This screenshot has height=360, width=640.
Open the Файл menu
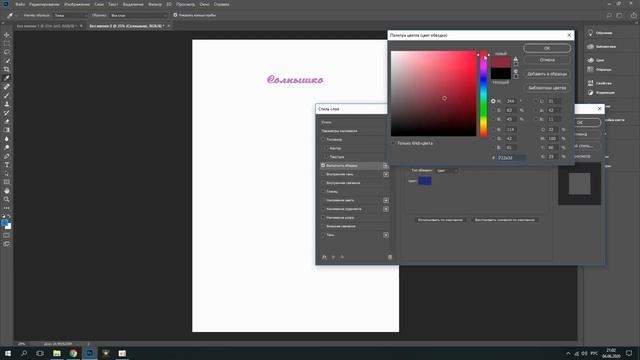[20, 4]
